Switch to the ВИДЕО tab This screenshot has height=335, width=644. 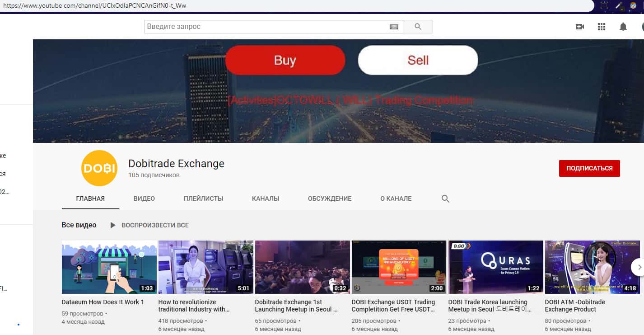pos(144,198)
